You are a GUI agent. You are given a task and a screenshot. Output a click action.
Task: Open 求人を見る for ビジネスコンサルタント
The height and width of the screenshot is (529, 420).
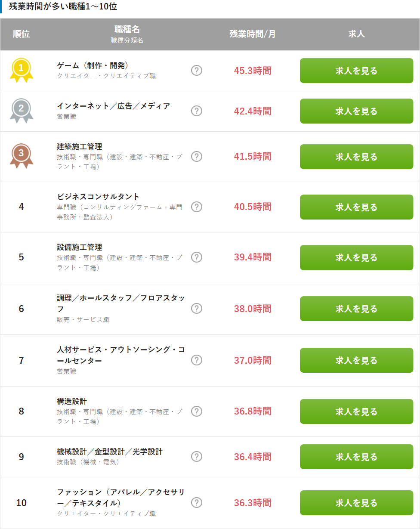pyautogui.click(x=356, y=207)
